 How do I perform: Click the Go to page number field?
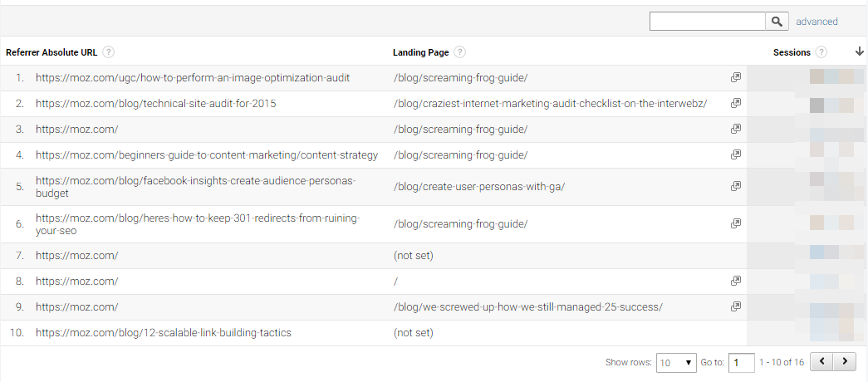pyautogui.click(x=741, y=362)
